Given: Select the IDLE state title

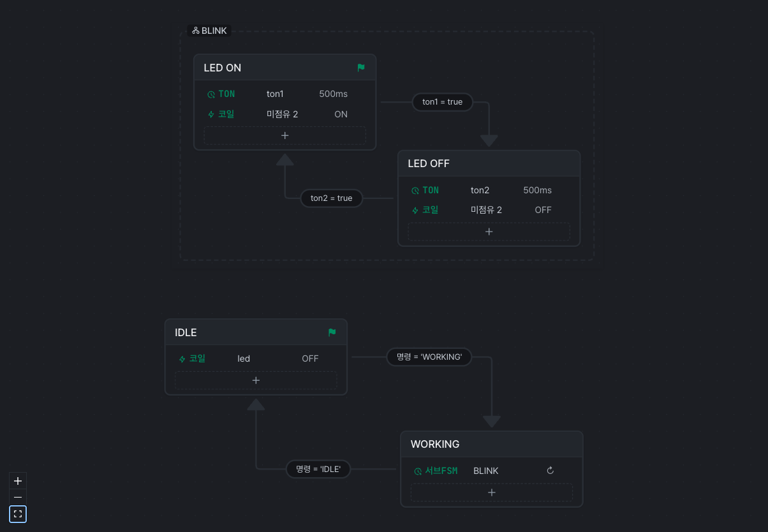Looking at the screenshot, I should (x=186, y=332).
